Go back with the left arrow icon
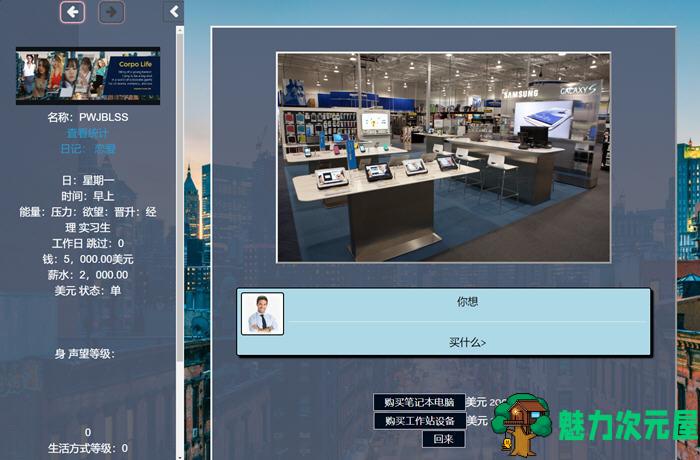 point(72,12)
